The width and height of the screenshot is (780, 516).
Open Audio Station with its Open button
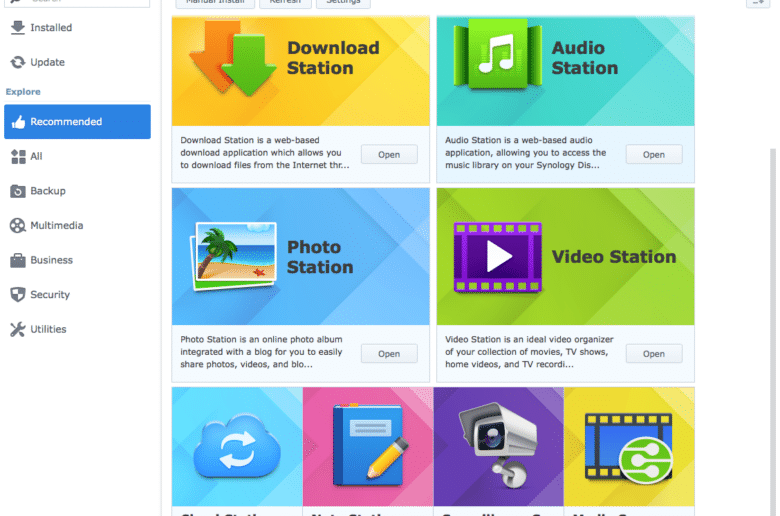click(x=654, y=155)
